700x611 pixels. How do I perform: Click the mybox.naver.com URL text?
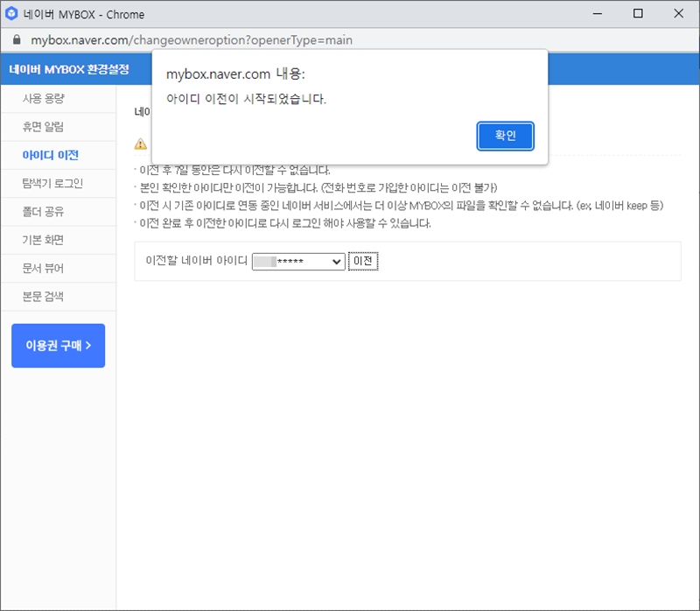coord(192,40)
